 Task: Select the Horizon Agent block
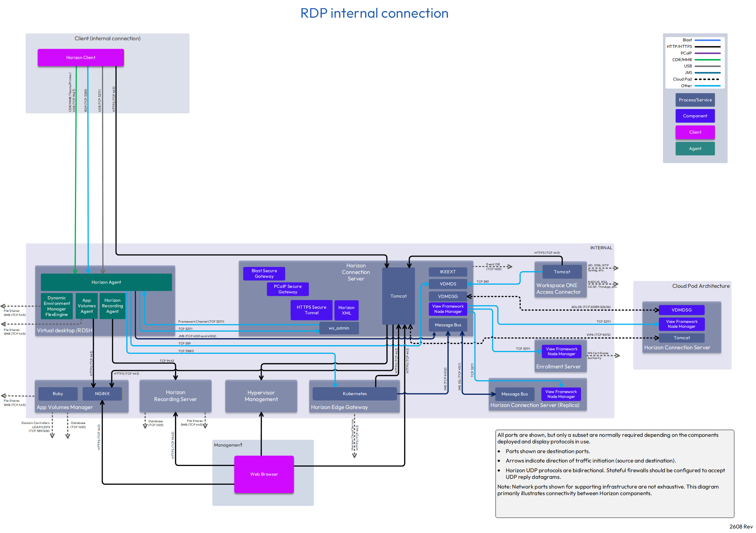pyautogui.click(x=106, y=282)
